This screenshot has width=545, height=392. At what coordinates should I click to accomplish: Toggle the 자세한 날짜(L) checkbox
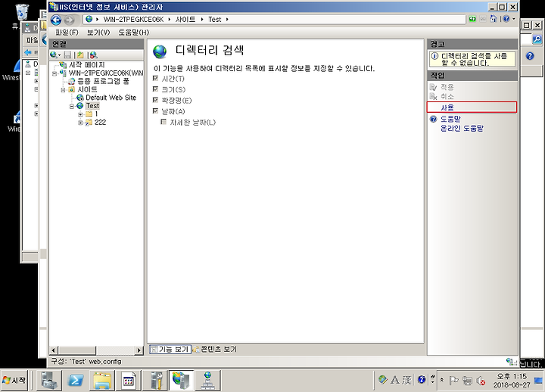tap(163, 122)
